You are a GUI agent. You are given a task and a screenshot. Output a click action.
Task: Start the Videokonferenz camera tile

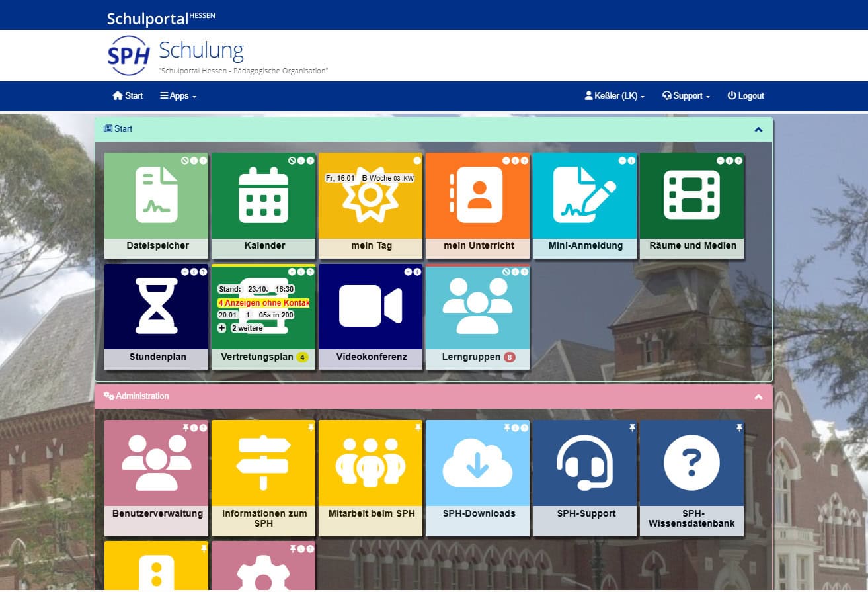point(370,307)
